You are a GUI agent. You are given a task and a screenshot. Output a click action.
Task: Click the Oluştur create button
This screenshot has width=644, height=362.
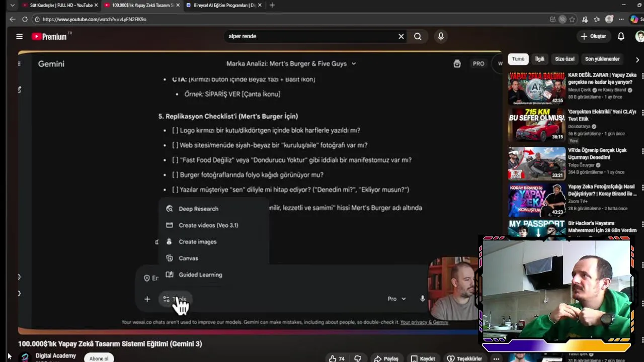pos(594,36)
